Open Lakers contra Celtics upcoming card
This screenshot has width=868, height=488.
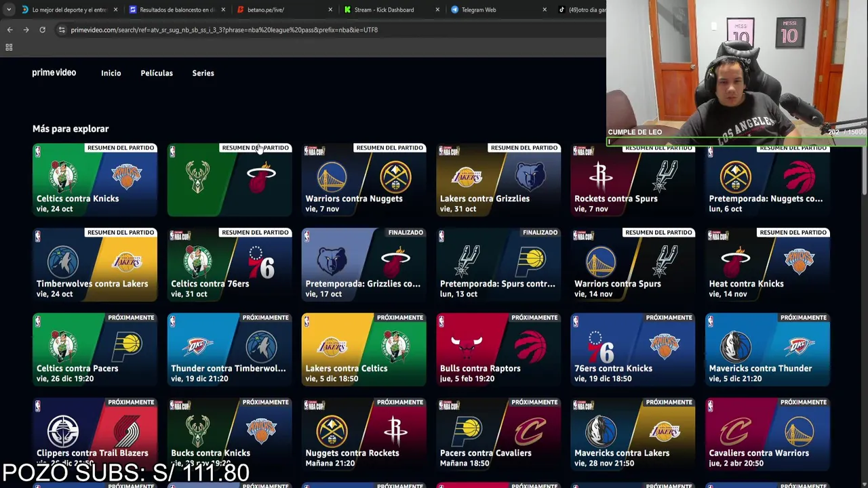(x=364, y=349)
